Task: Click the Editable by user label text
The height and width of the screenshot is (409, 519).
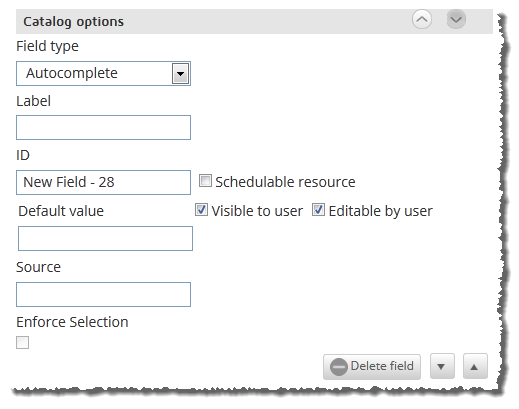Action: pos(380,211)
